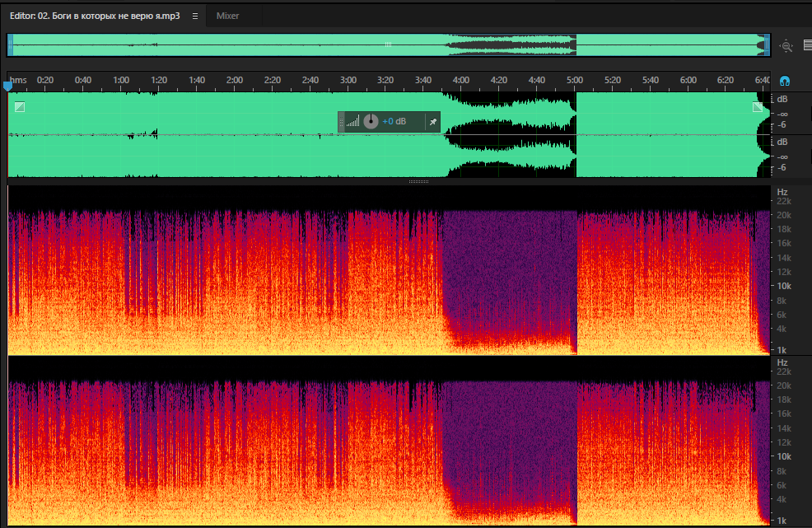The image size is (812, 528).
Task: Click the 6:00 mark on the ruler
Action: click(688, 80)
